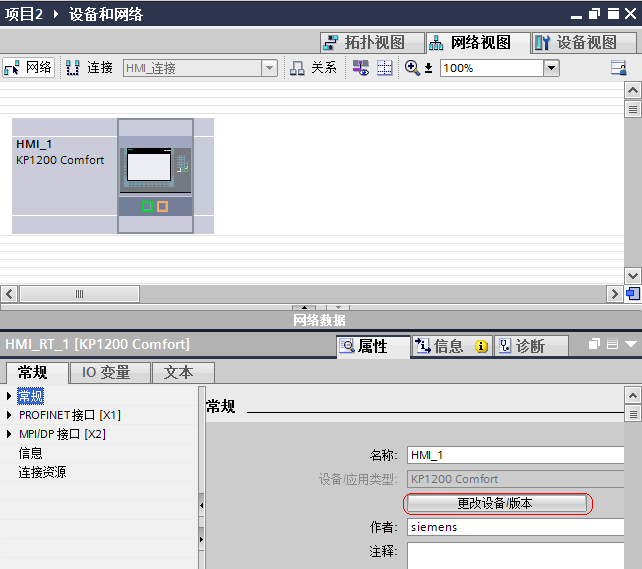Click the zoom step-down arrow icon

coord(428,68)
